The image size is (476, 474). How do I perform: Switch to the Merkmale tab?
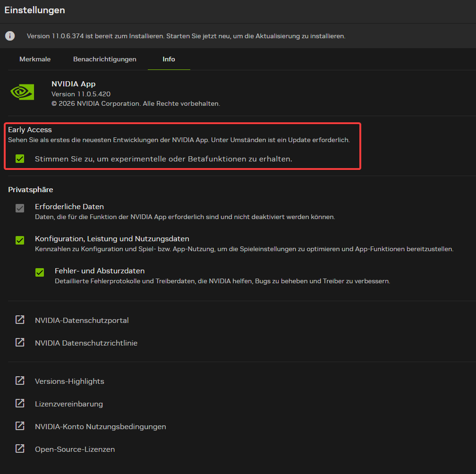pos(35,59)
